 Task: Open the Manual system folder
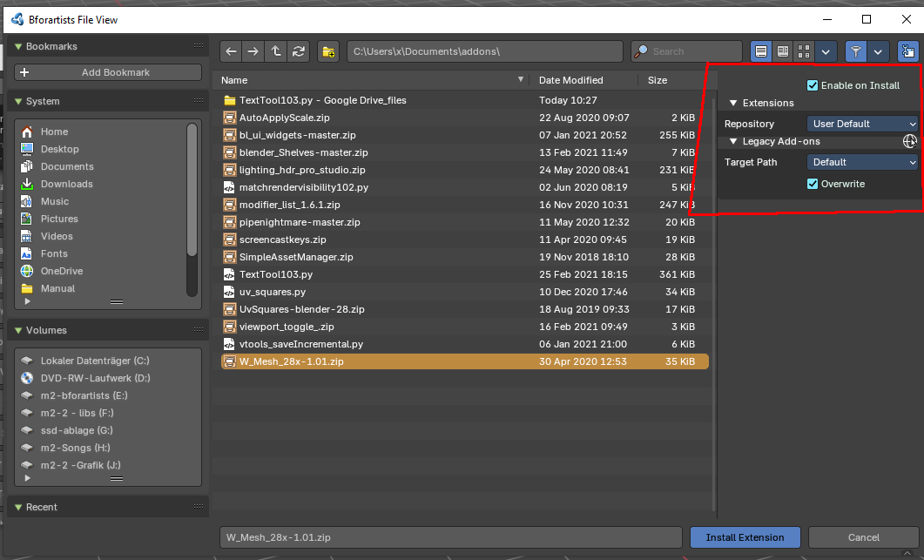pos(57,288)
